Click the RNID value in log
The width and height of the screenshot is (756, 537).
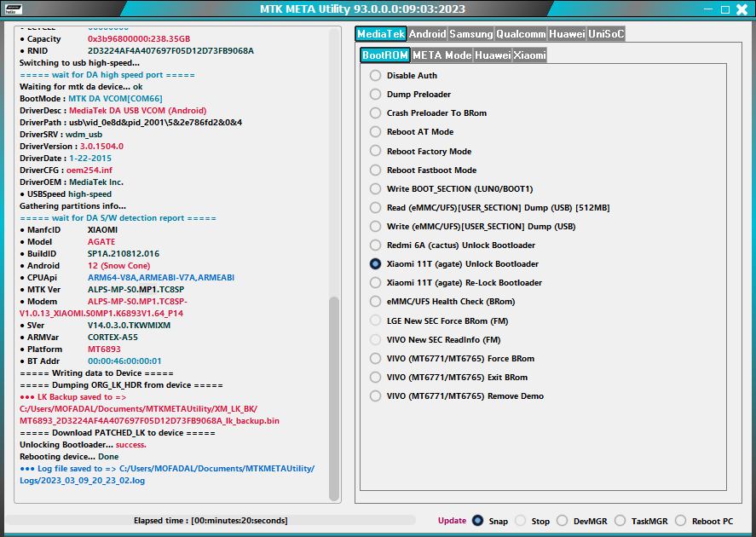pos(170,50)
